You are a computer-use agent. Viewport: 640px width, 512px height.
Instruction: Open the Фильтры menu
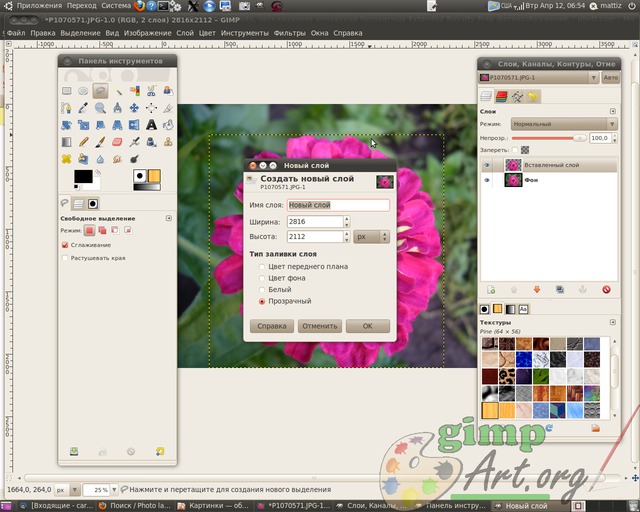click(289, 33)
